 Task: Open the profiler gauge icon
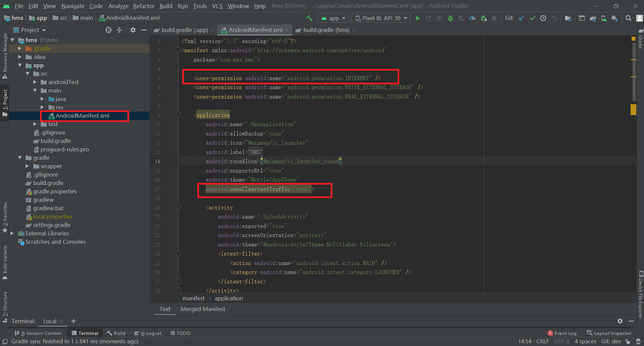pos(472,18)
